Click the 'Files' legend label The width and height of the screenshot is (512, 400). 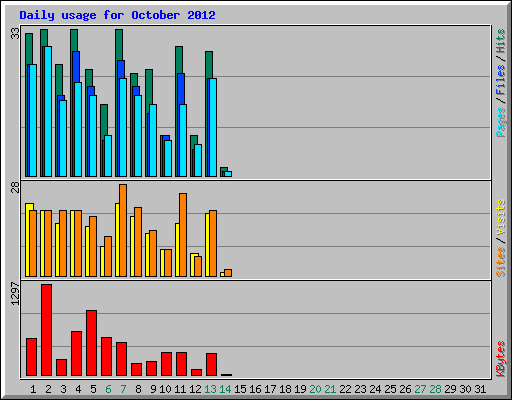tap(500, 79)
